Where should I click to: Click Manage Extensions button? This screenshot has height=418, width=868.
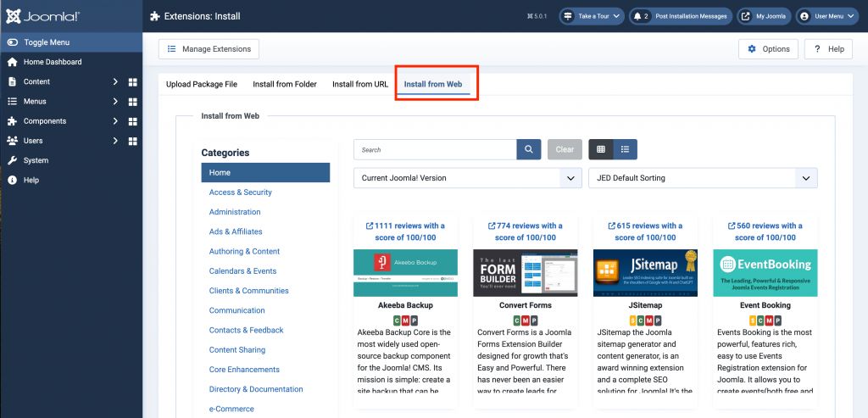point(209,48)
